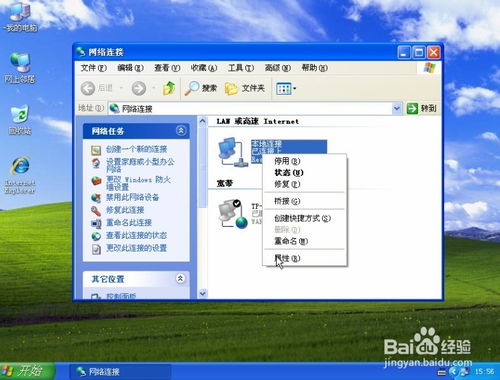500x380 pixels.
Task: Open the Tools (工具) menu
Action: point(241,68)
